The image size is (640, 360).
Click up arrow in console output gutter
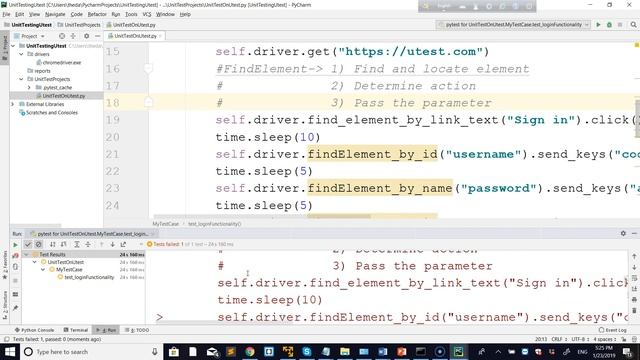tap(634, 256)
